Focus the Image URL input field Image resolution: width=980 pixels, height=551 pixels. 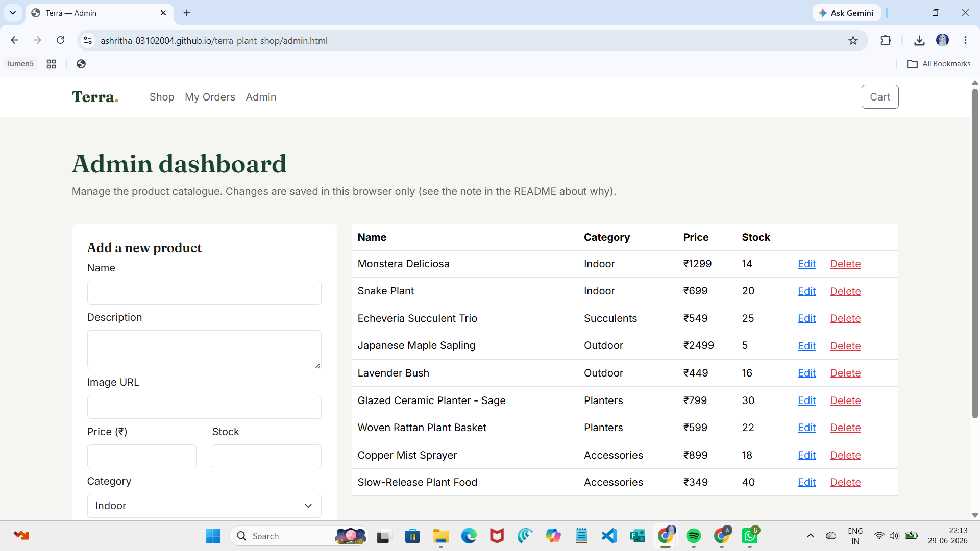(204, 407)
